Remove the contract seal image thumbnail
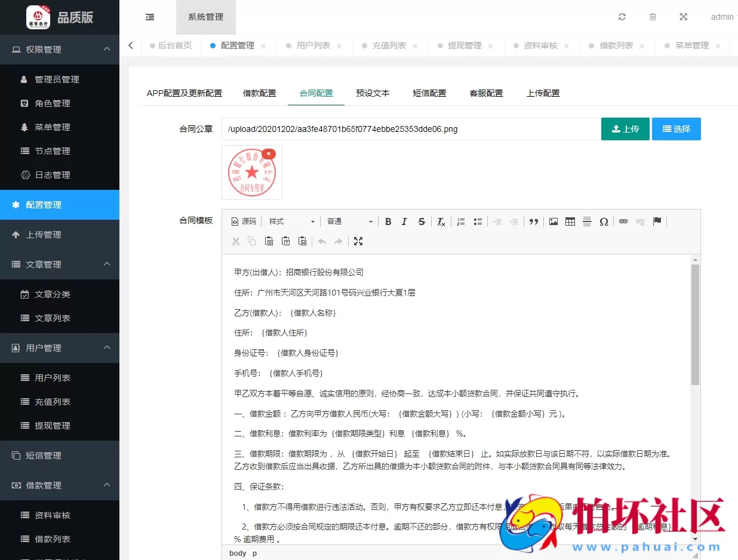The width and height of the screenshot is (738, 560). [x=269, y=153]
